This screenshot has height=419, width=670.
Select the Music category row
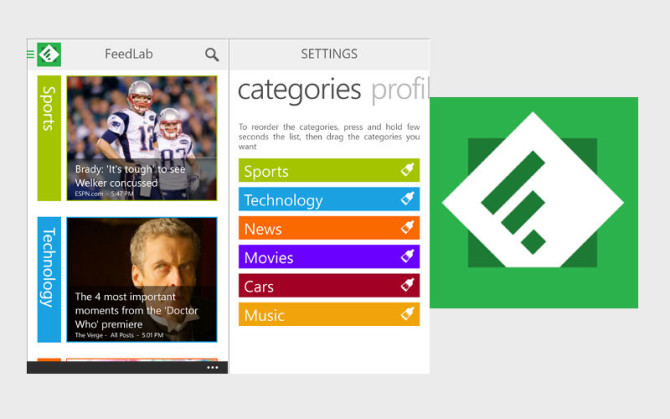coord(329,314)
